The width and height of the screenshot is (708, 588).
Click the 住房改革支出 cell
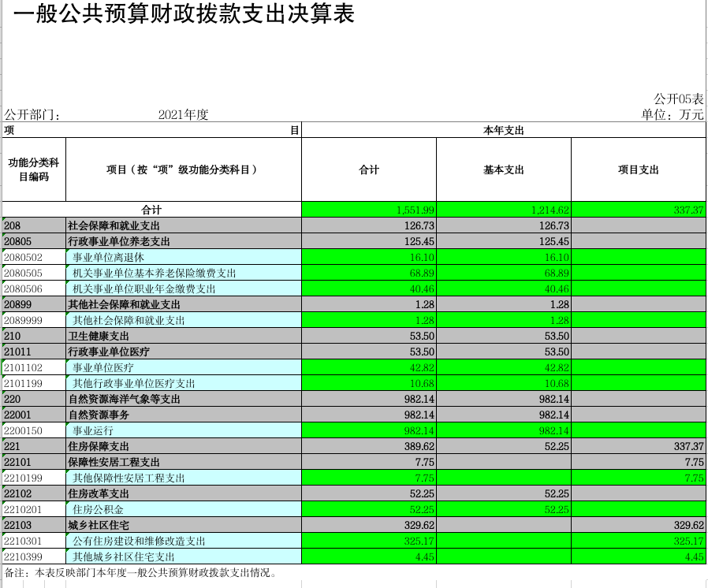(184, 493)
